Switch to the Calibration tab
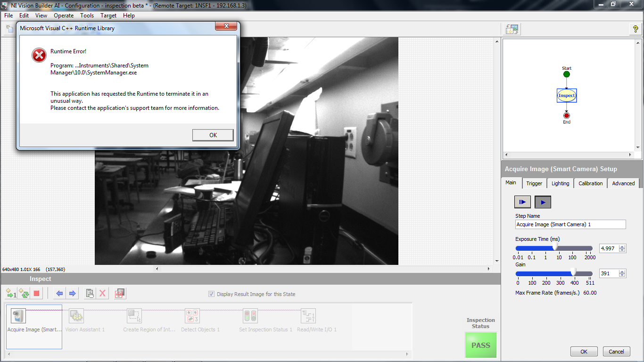 [x=590, y=183]
